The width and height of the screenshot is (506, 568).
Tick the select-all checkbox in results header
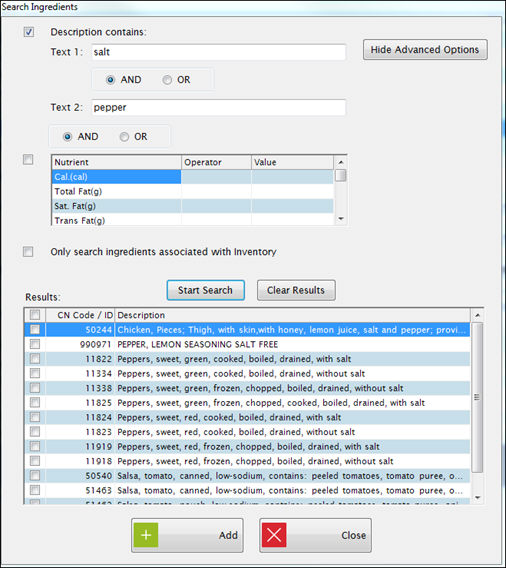pyautogui.click(x=35, y=315)
